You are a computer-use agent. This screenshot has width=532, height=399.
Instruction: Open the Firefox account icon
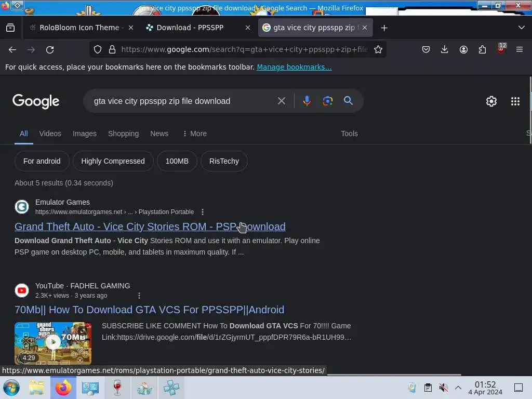[x=463, y=49]
